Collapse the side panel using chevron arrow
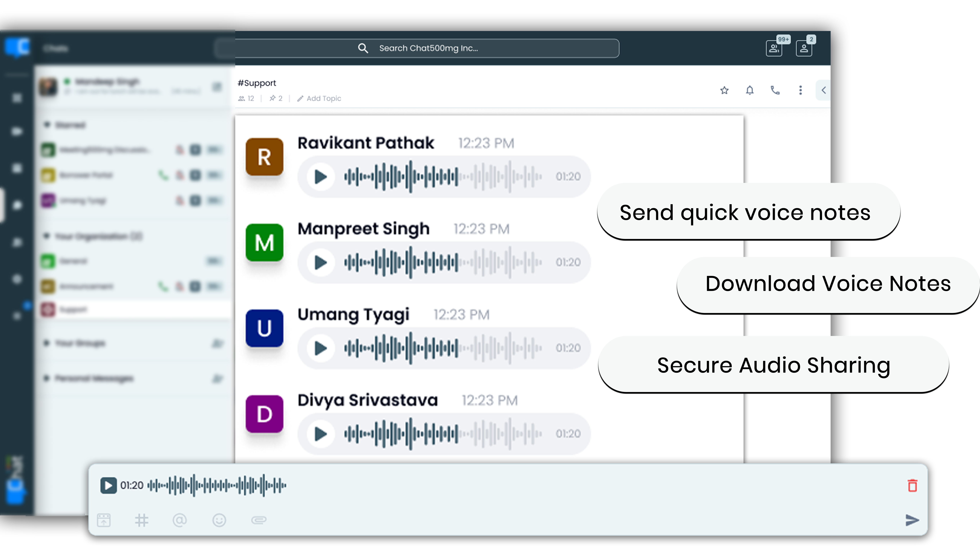 coord(824,90)
